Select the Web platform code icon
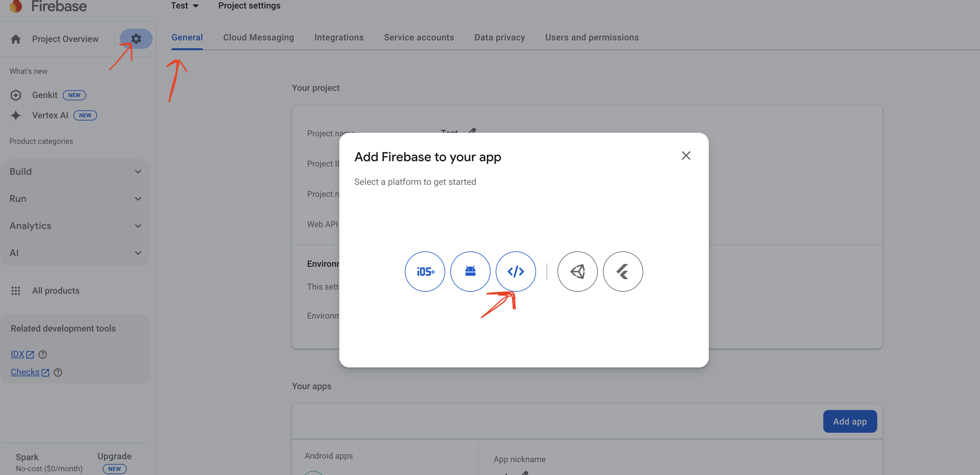 click(x=516, y=271)
